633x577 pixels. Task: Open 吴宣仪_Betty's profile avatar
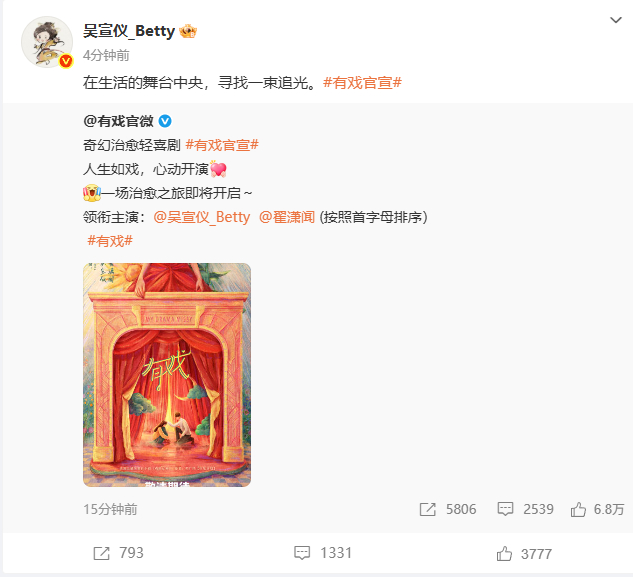[x=47, y=42]
